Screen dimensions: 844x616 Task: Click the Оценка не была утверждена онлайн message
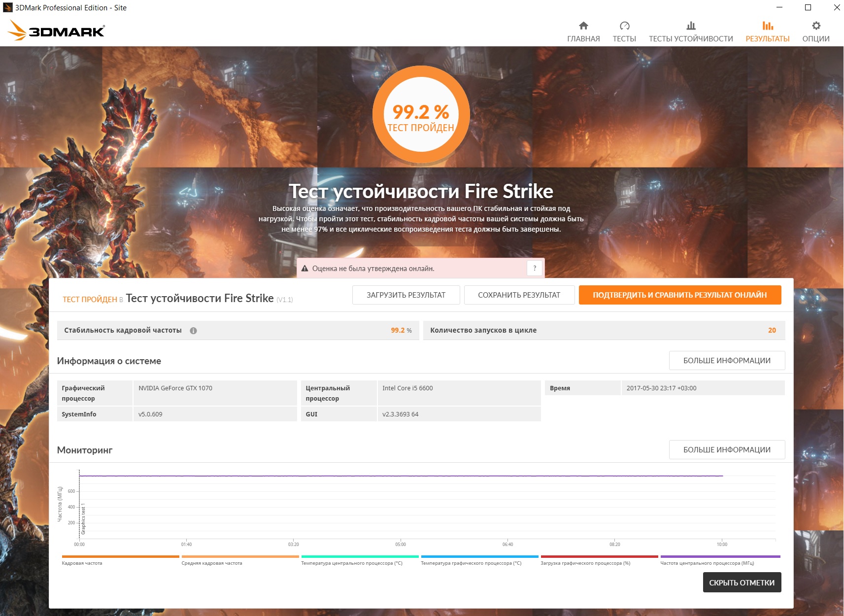pos(373,269)
